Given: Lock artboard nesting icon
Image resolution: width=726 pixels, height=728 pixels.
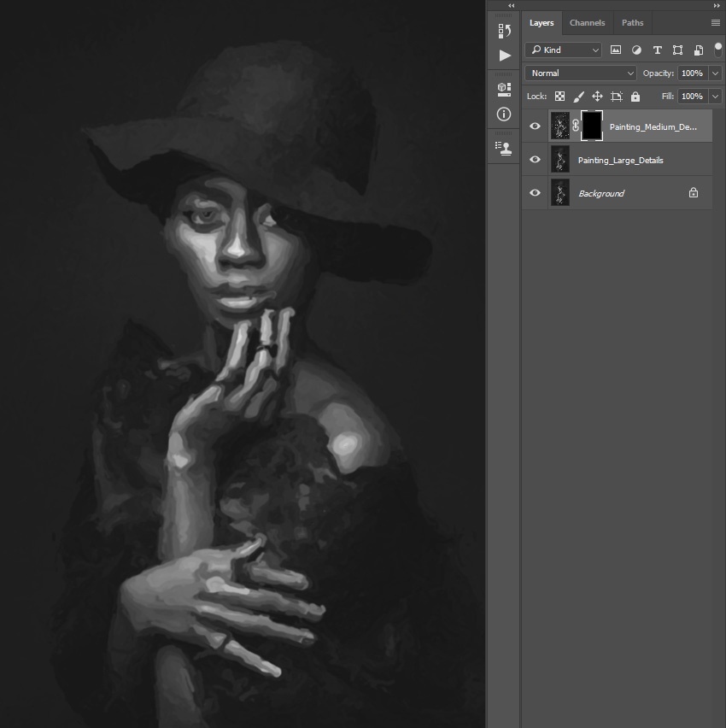Looking at the screenshot, I should point(617,97).
